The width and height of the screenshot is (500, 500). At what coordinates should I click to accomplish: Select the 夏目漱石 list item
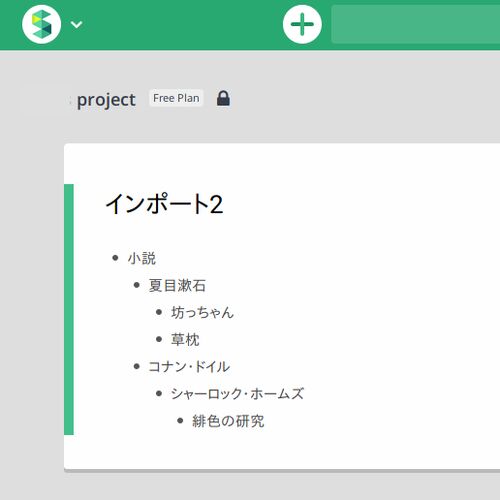coord(177,286)
